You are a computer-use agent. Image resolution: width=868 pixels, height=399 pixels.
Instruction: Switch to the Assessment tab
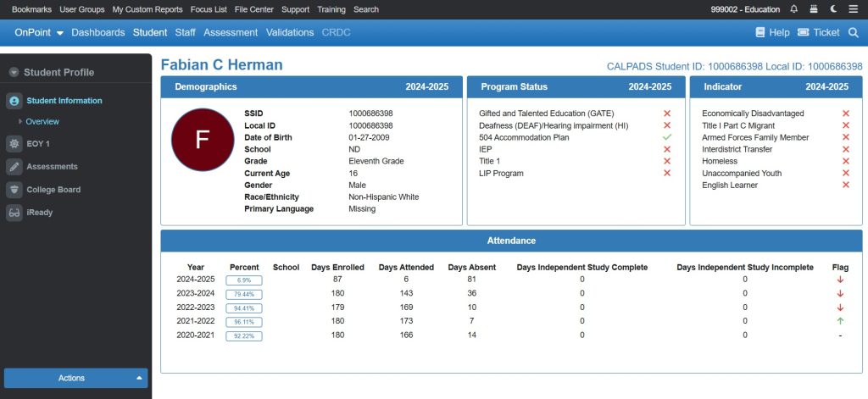[231, 33]
